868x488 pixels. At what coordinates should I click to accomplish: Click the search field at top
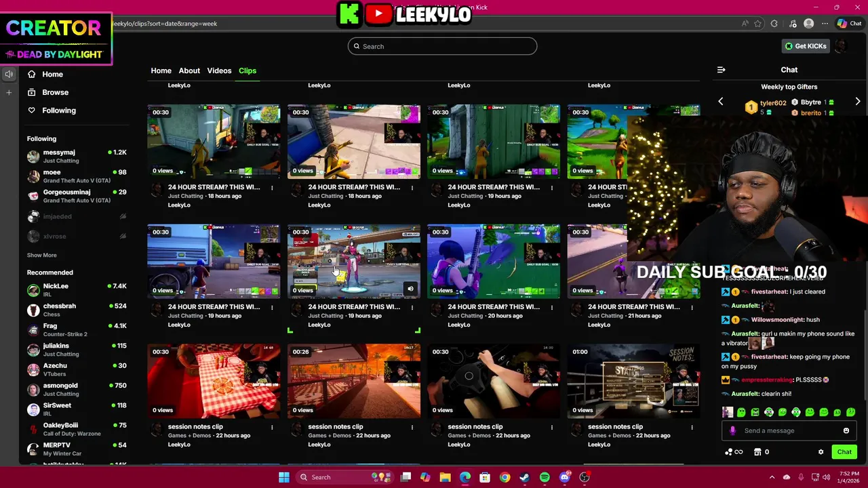pyautogui.click(x=442, y=46)
